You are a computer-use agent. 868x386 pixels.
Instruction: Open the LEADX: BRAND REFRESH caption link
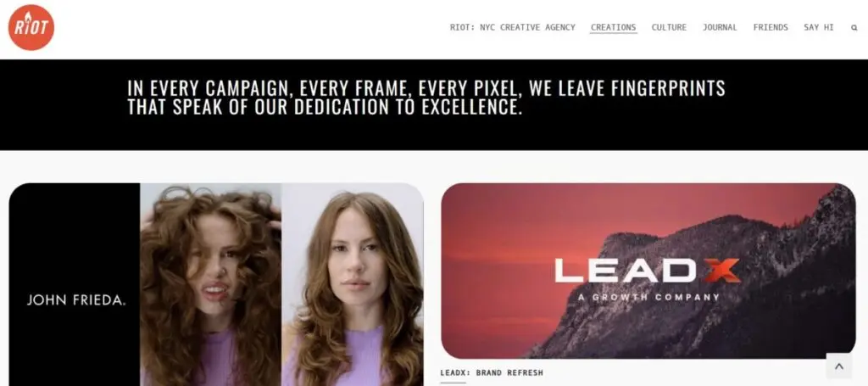pos(491,372)
